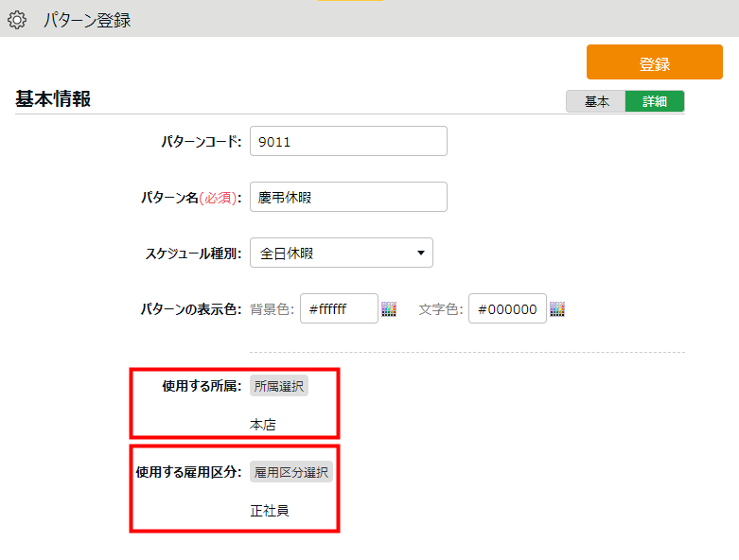Click the パターン名(必須) field label
The height and width of the screenshot is (560, 739).
[x=191, y=198]
